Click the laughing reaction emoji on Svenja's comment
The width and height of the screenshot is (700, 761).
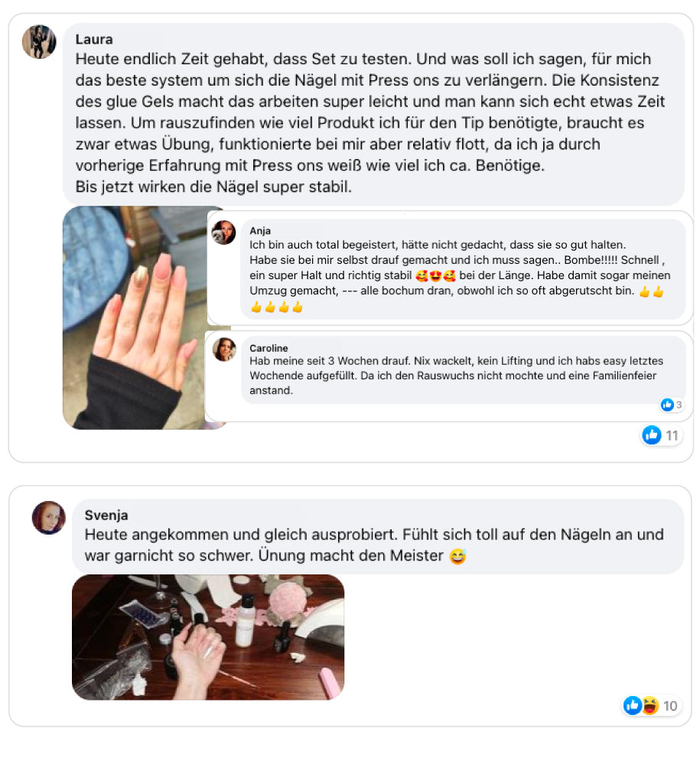(650, 705)
